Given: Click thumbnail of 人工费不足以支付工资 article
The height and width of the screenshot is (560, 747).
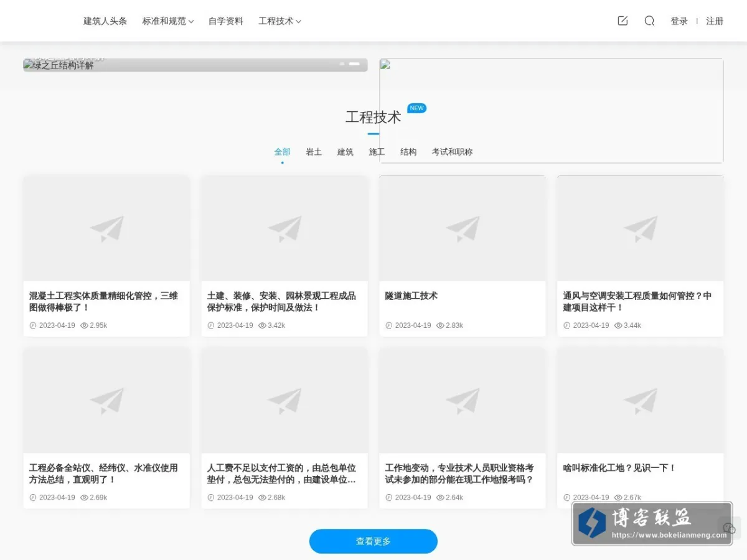Looking at the screenshot, I should coord(284,400).
